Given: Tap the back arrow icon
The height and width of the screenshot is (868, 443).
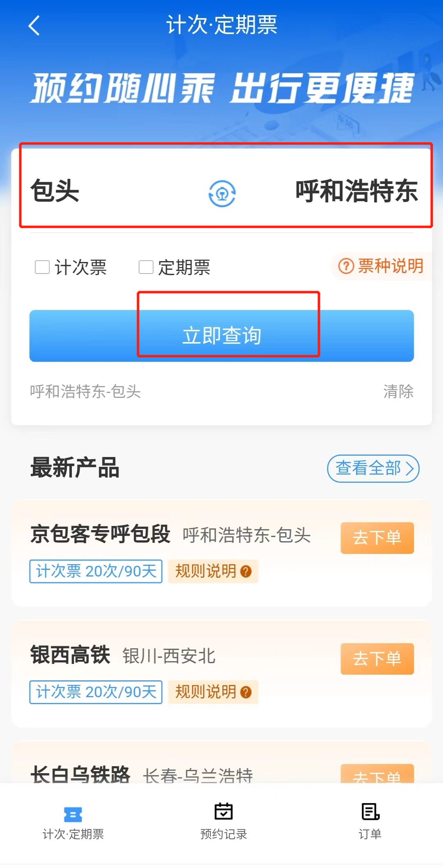Looking at the screenshot, I should coord(34,25).
